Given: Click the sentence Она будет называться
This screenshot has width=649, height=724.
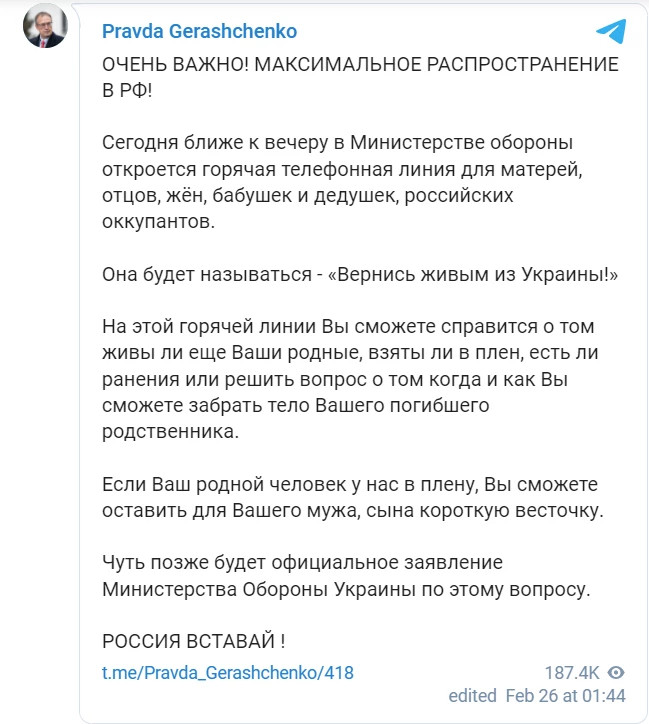Looking at the screenshot, I should point(360,274).
